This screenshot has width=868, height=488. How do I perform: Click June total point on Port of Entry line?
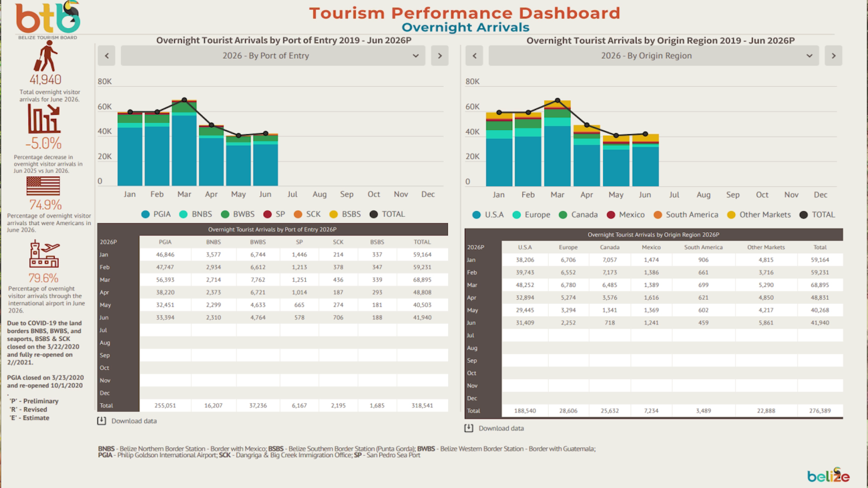tap(266, 134)
